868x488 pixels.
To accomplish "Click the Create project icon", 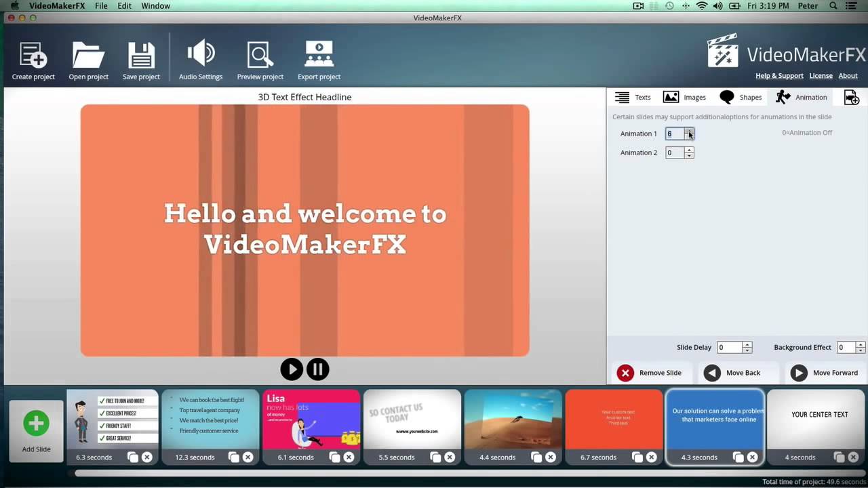I will [x=33, y=56].
